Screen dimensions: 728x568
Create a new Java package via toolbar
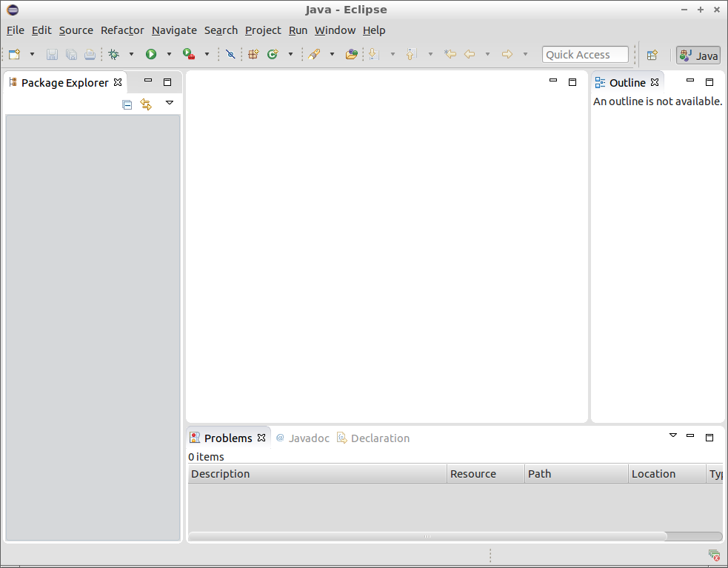[253, 54]
